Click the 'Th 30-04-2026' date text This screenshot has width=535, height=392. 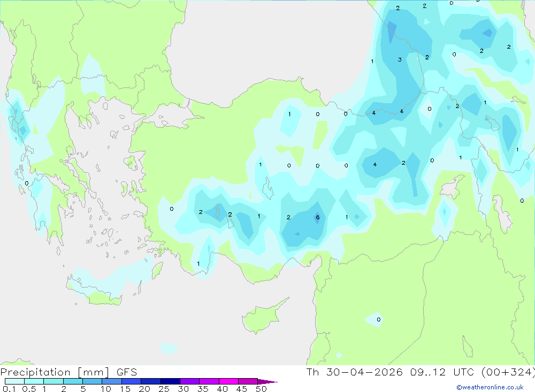pyautogui.click(x=355, y=372)
